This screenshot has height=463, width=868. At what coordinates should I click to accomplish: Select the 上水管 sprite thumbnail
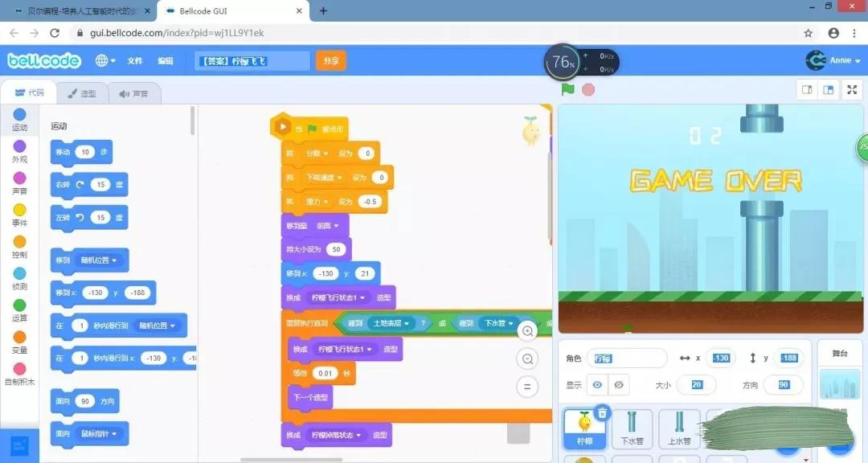pyautogui.click(x=679, y=428)
